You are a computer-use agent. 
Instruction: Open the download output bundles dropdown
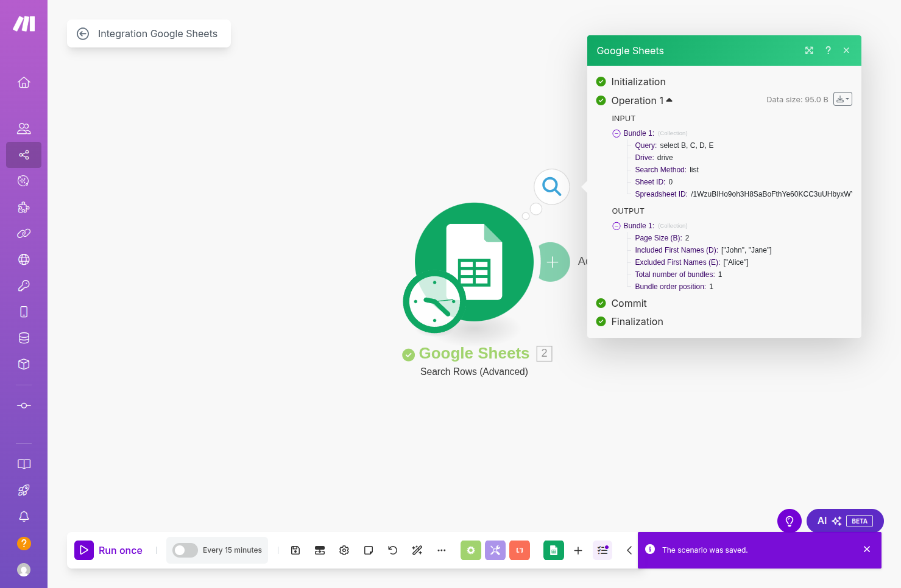click(x=843, y=99)
